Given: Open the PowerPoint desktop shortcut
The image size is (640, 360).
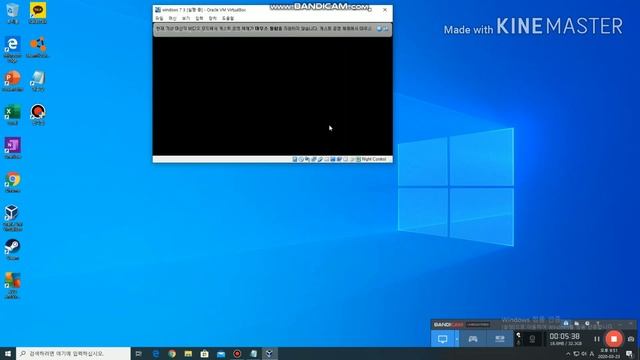Looking at the screenshot, I should click(13, 81).
